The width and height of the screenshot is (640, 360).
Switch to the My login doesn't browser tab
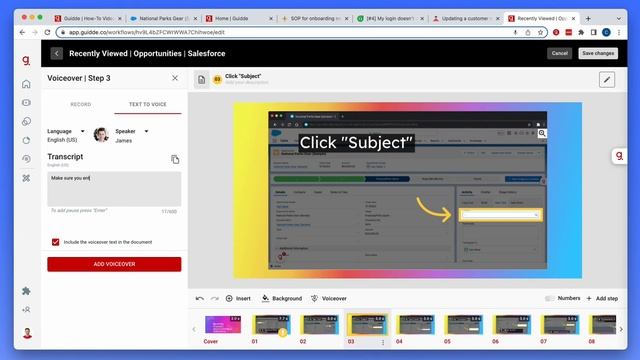coord(390,18)
